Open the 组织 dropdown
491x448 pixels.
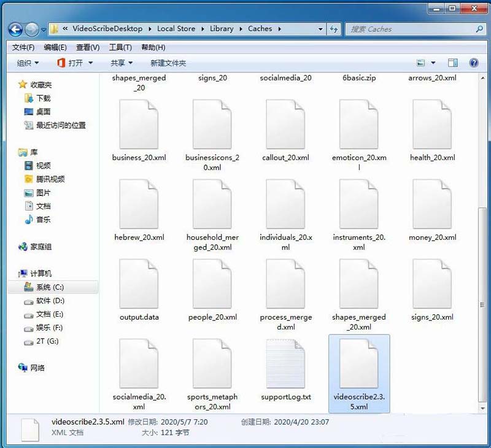[x=28, y=63]
